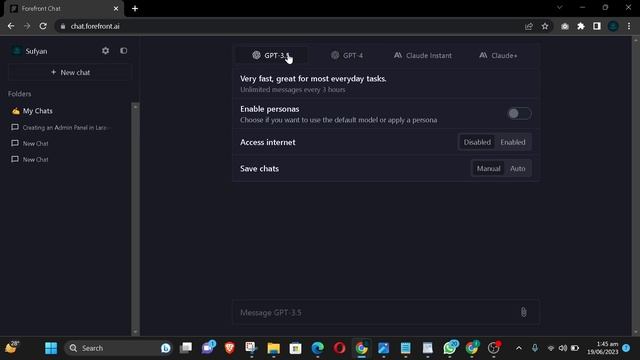Viewport: 640px width, 360px height.
Task: Click the Sufyan profile avatar
Action: 16,51
